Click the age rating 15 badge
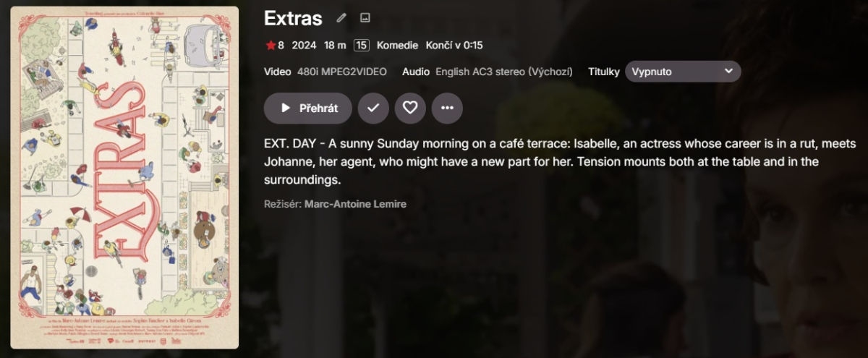This screenshot has height=358, width=868. tap(362, 46)
